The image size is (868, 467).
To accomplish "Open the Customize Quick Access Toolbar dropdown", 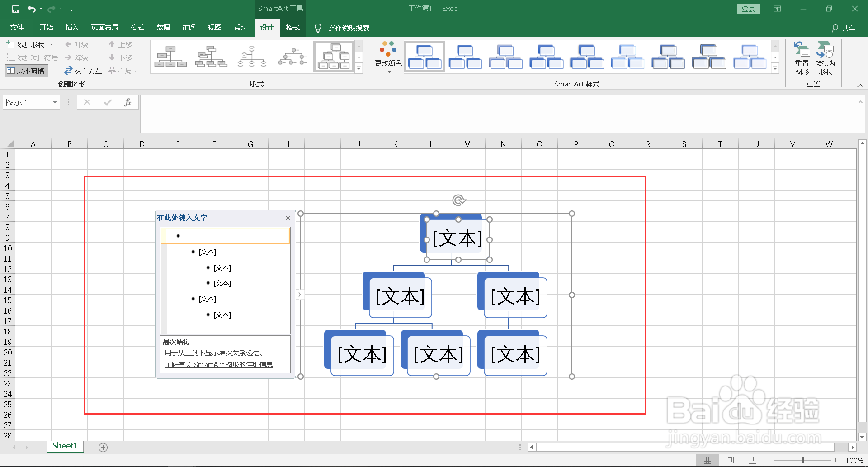I will point(71,10).
